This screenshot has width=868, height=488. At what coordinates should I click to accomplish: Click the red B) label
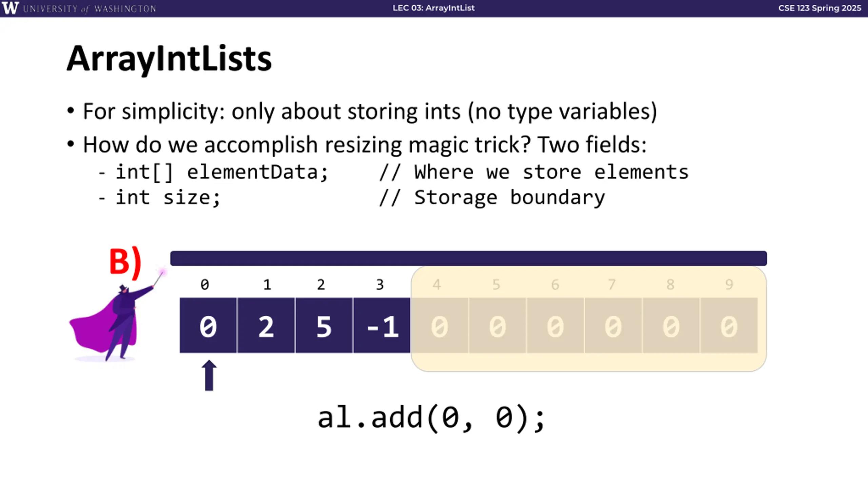[x=125, y=263]
